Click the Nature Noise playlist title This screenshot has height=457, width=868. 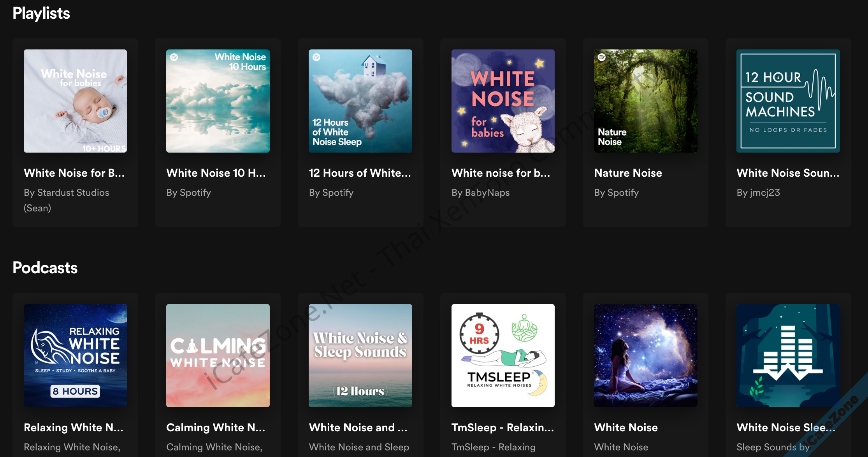tap(628, 173)
